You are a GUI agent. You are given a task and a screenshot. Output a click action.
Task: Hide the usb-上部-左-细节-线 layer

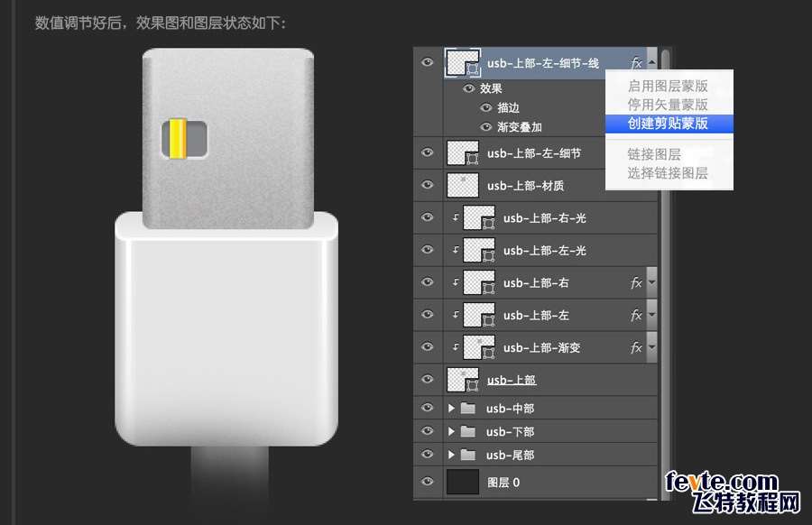coord(428,62)
